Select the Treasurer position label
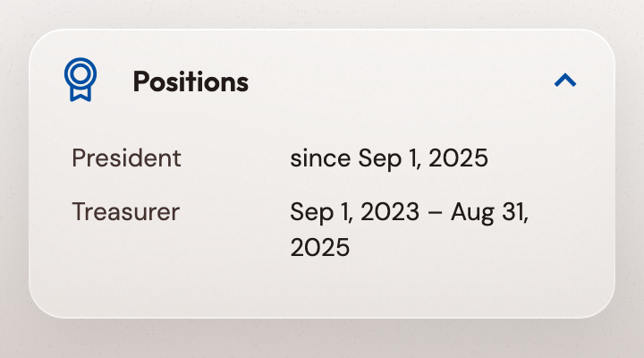Screen dimensions: 644x358 click(x=126, y=212)
